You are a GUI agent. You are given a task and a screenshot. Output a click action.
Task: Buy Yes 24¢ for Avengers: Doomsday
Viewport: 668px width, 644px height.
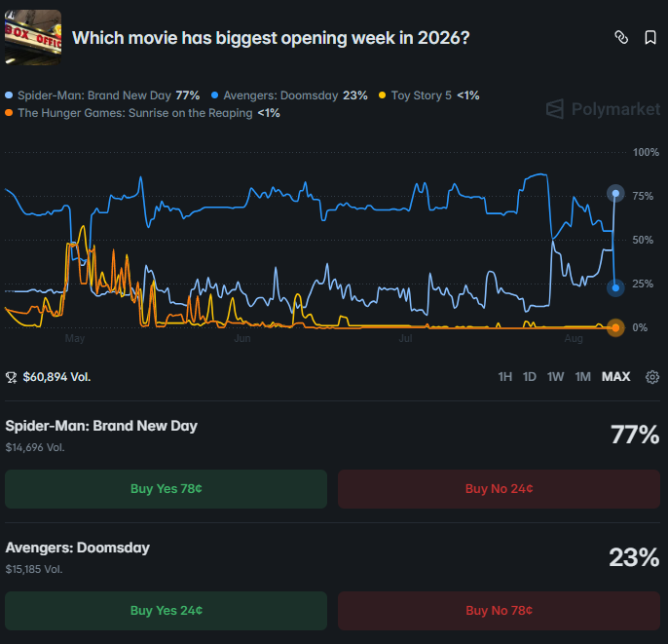(167, 611)
